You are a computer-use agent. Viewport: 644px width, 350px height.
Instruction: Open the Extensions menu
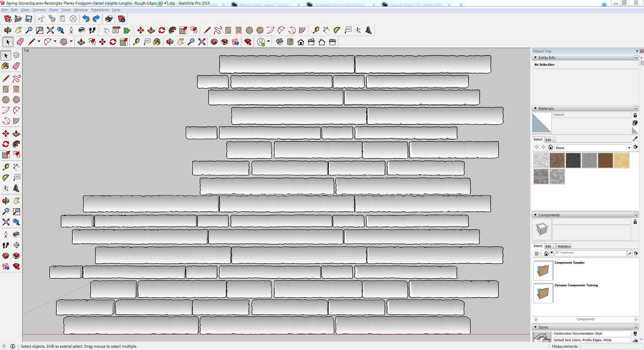(100, 10)
